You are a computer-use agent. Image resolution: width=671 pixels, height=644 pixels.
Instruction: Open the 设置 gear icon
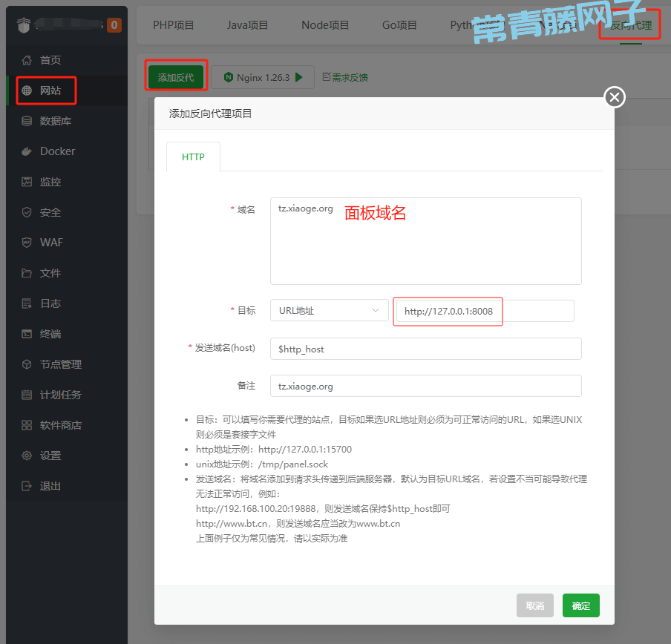[x=27, y=456]
